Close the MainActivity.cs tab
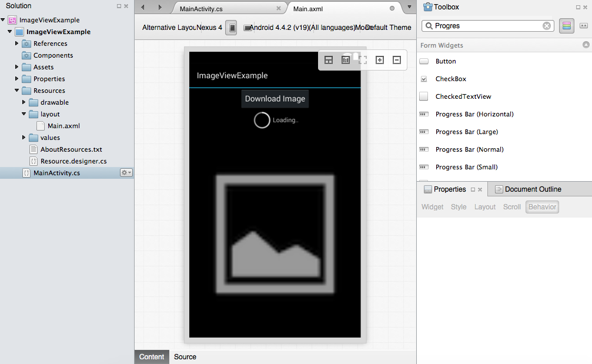592x364 pixels. 279,8
